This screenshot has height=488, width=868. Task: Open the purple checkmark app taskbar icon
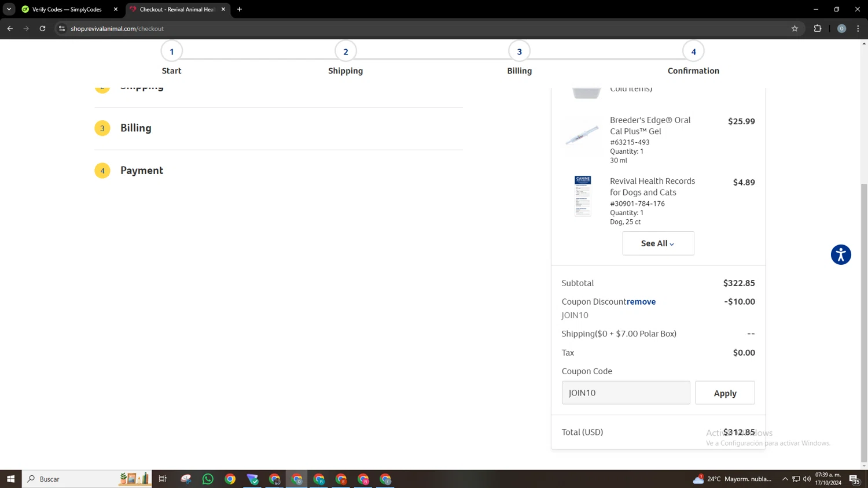(x=252, y=479)
